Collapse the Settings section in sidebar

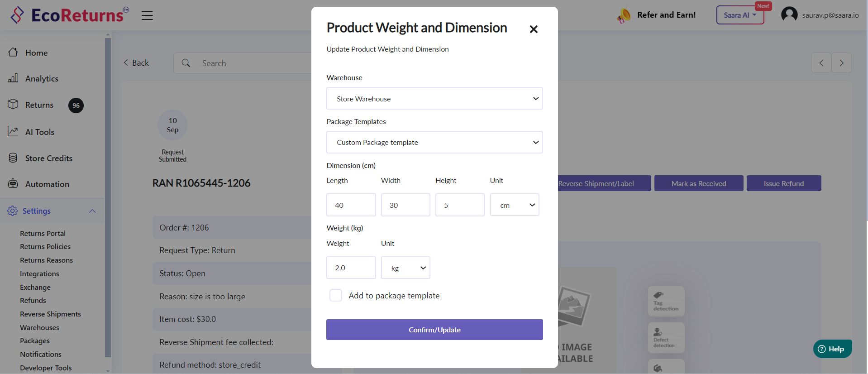92,211
